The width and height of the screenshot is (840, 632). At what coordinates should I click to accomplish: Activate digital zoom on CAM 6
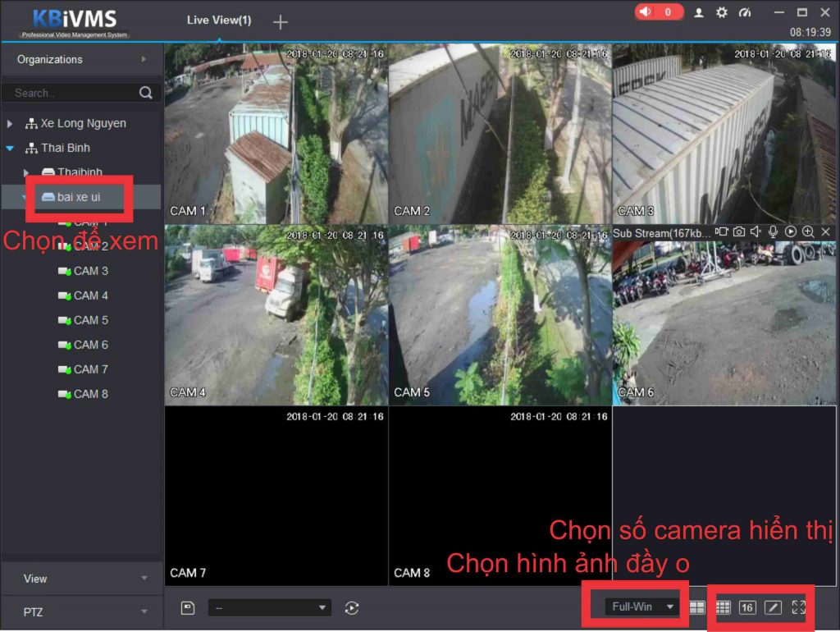[x=807, y=232]
